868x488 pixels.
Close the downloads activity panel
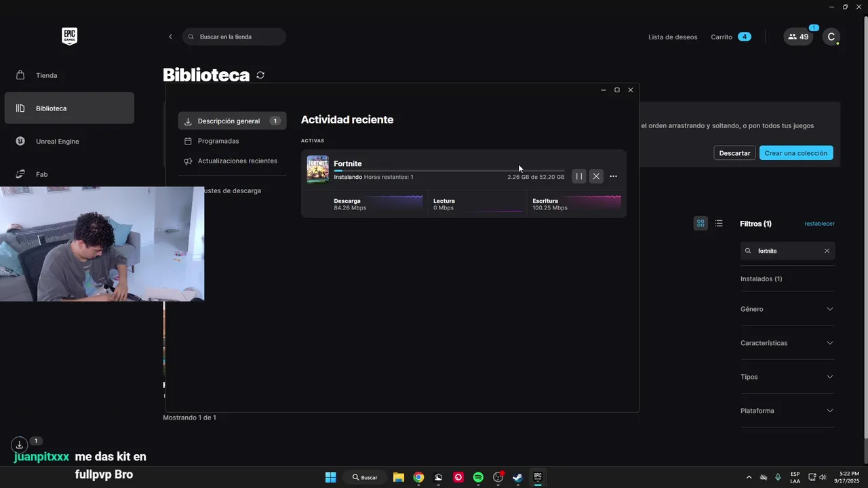pyautogui.click(x=631, y=90)
